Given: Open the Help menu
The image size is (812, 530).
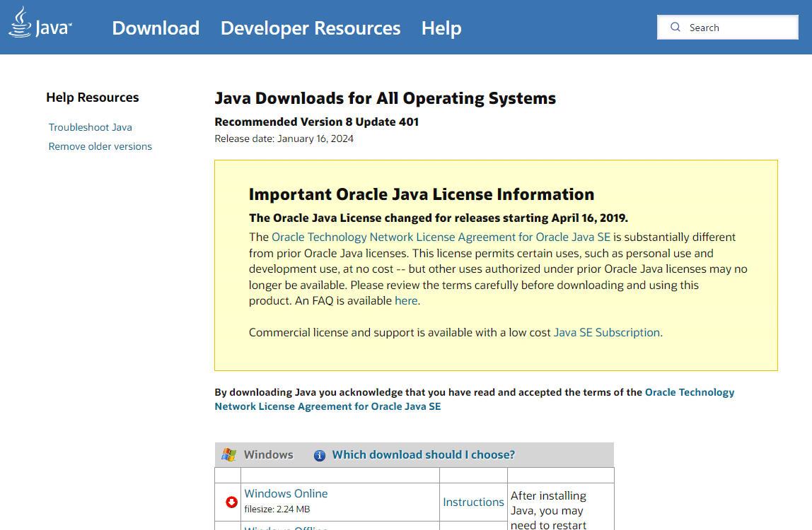Looking at the screenshot, I should tap(441, 28).
